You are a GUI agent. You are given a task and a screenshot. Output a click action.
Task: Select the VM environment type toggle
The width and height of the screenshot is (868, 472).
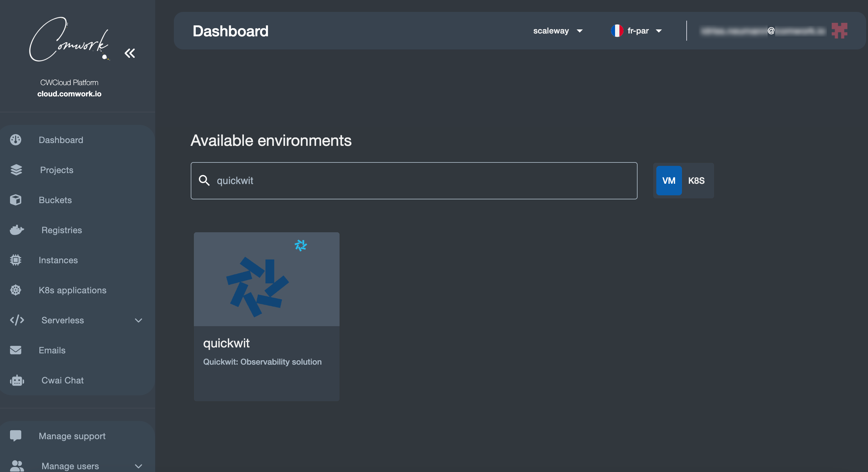pyautogui.click(x=669, y=181)
